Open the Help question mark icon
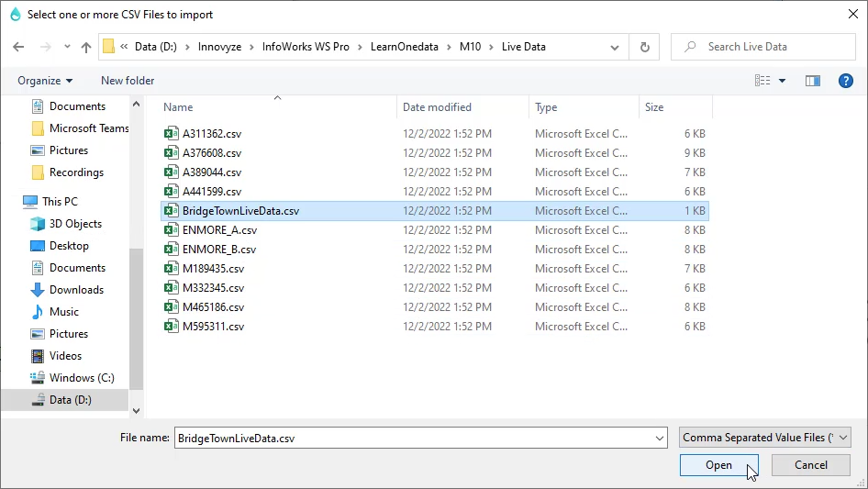868x489 pixels. coord(845,81)
